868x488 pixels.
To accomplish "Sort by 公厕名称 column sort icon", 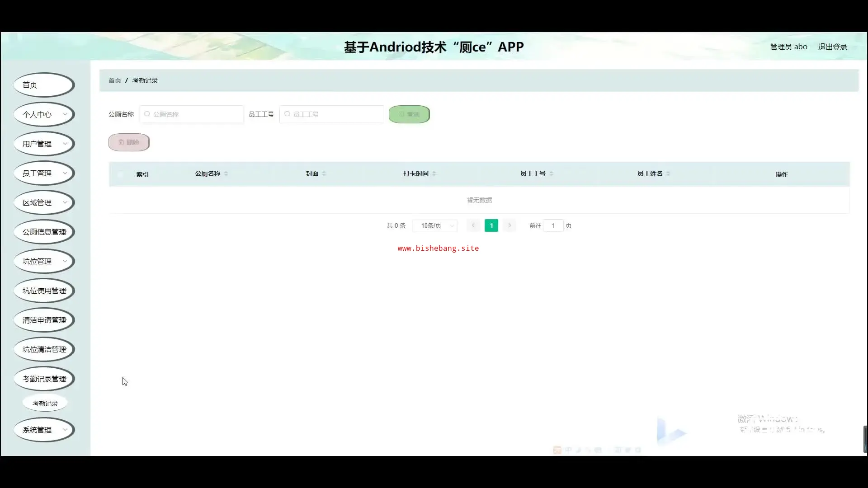I will [226, 174].
